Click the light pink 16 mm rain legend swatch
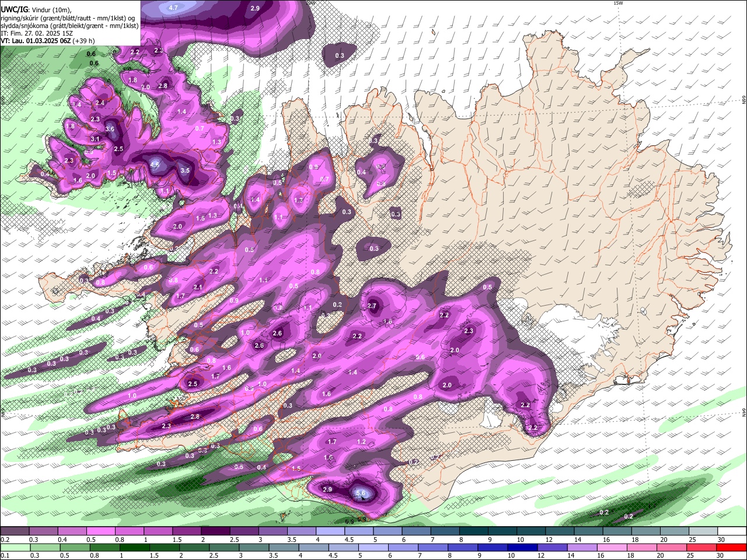Viewport: 747px width, 560px height. tap(612, 547)
